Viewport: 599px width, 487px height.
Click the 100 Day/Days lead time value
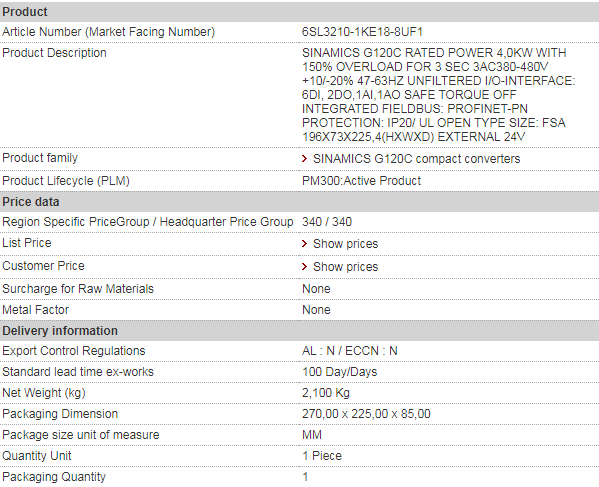point(340,372)
